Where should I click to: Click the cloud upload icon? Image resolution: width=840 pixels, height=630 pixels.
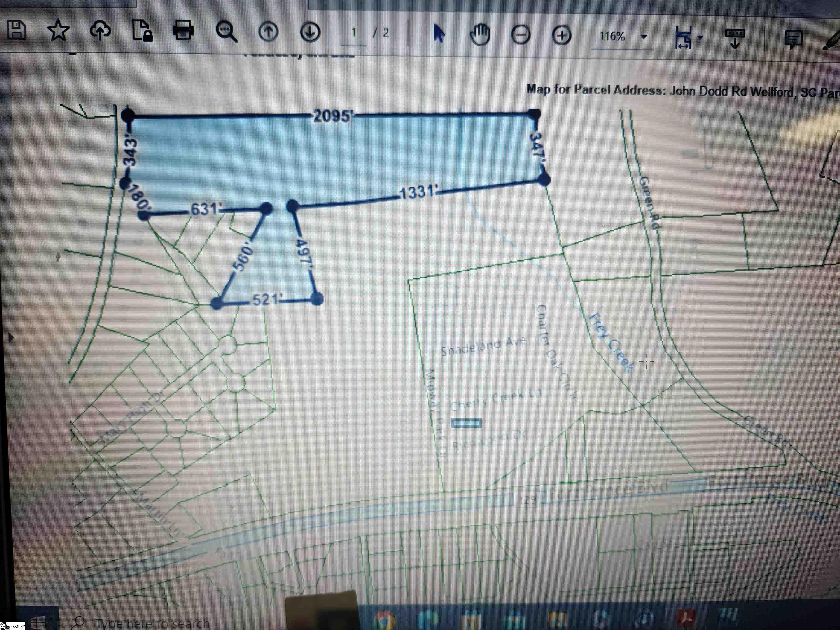(100, 31)
